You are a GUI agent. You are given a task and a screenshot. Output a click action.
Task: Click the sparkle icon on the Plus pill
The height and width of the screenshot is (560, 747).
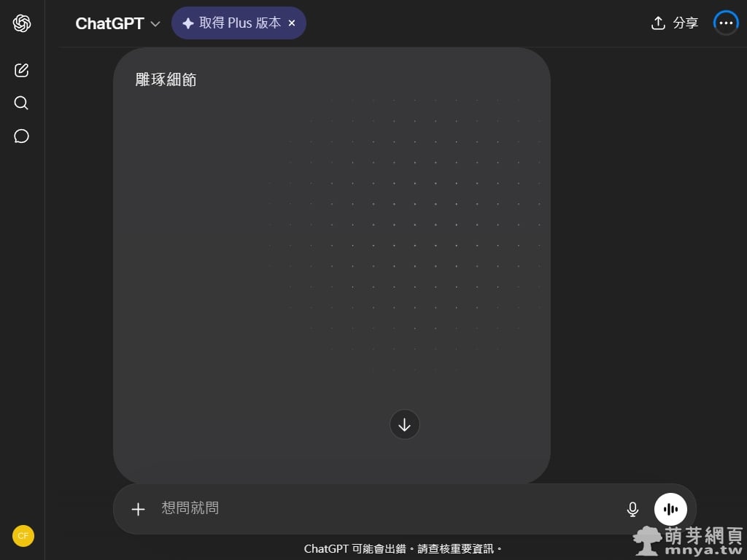[x=187, y=23]
